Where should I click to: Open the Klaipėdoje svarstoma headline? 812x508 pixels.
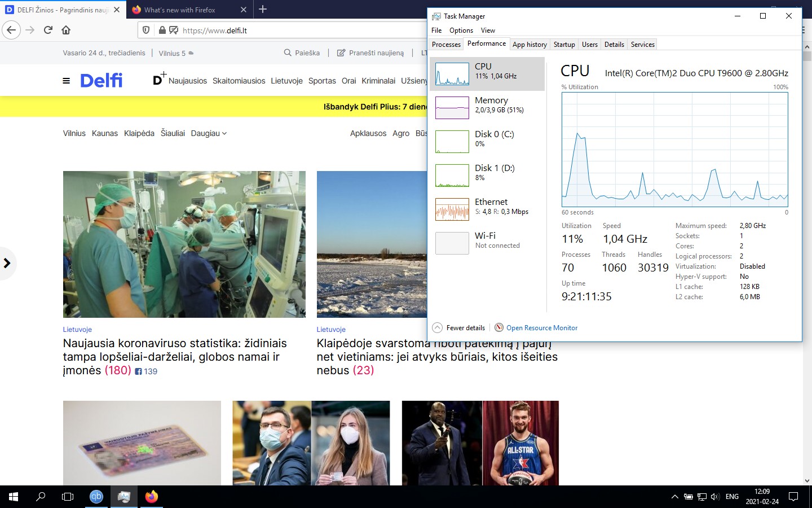pyautogui.click(x=437, y=357)
